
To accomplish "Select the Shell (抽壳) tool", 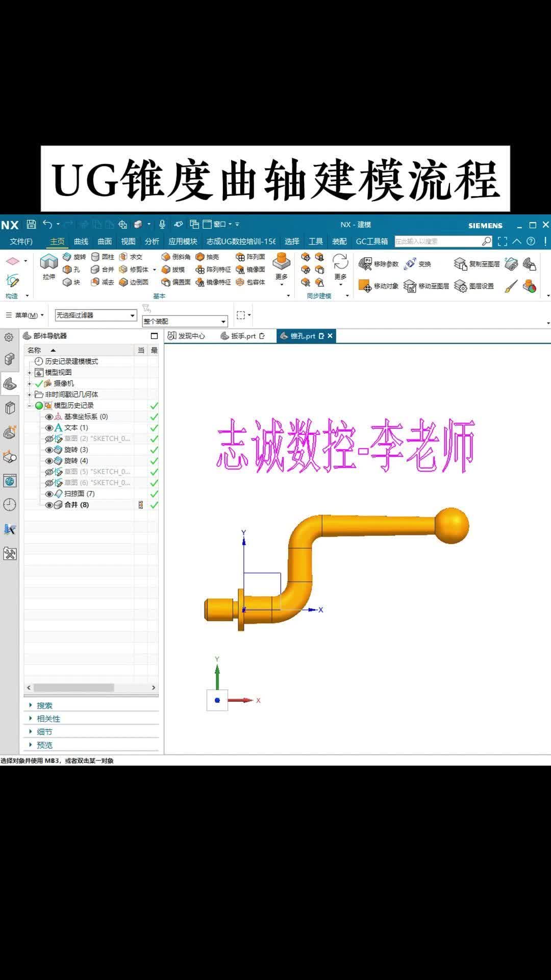I will coord(208,257).
